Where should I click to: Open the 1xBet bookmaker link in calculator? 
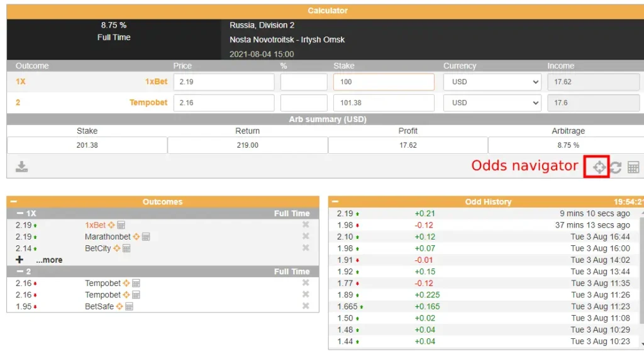(156, 82)
